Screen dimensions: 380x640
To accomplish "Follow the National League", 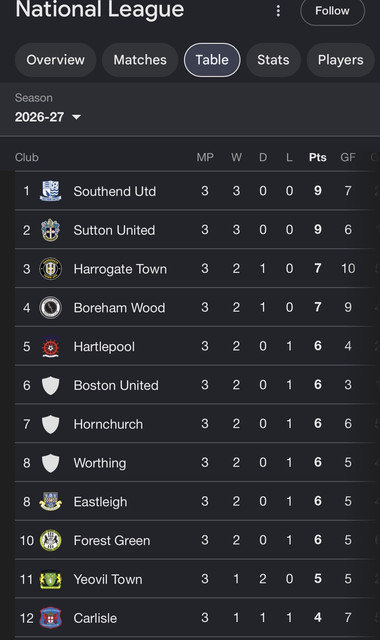I will pos(332,11).
